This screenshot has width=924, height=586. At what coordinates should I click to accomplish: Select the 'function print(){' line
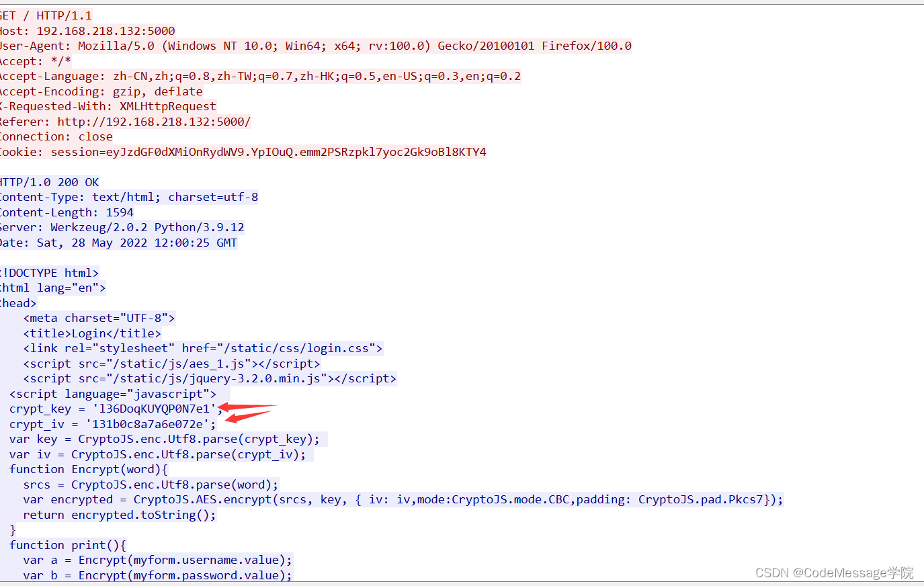click(x=68, y=545)
